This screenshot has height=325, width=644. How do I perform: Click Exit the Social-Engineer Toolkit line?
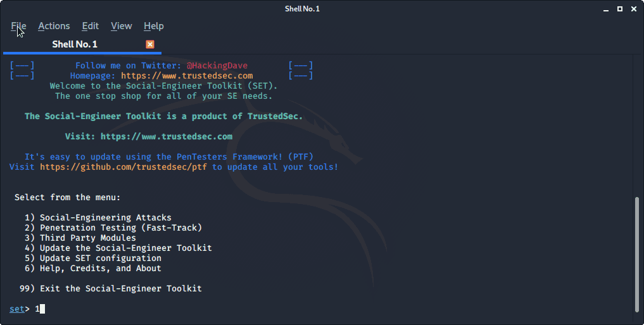[x=110, y=288]
